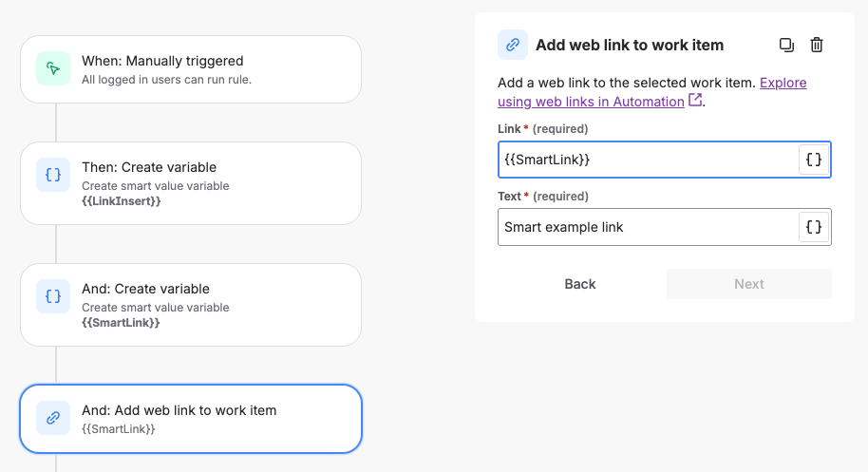This screenshot has width=868, height=472.
Task: Open "Explore using web links in Automation" link
Action: tap(591, 101)
